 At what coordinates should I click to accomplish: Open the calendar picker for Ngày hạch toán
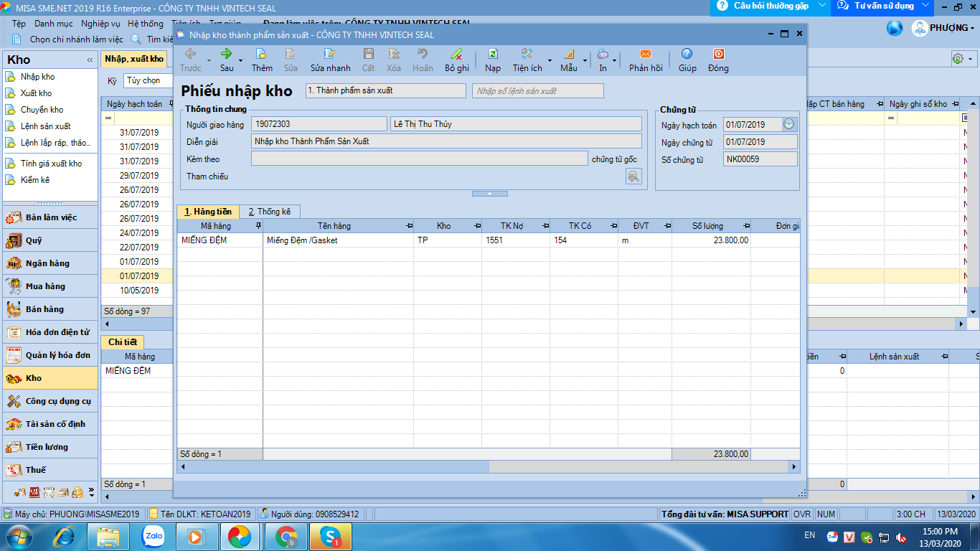(x=789, y=124)
